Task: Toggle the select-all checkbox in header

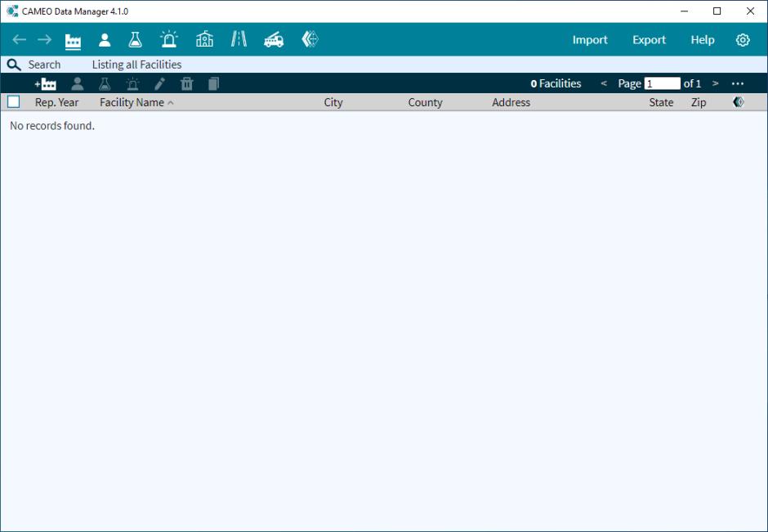Action: [x=14, y=102]
